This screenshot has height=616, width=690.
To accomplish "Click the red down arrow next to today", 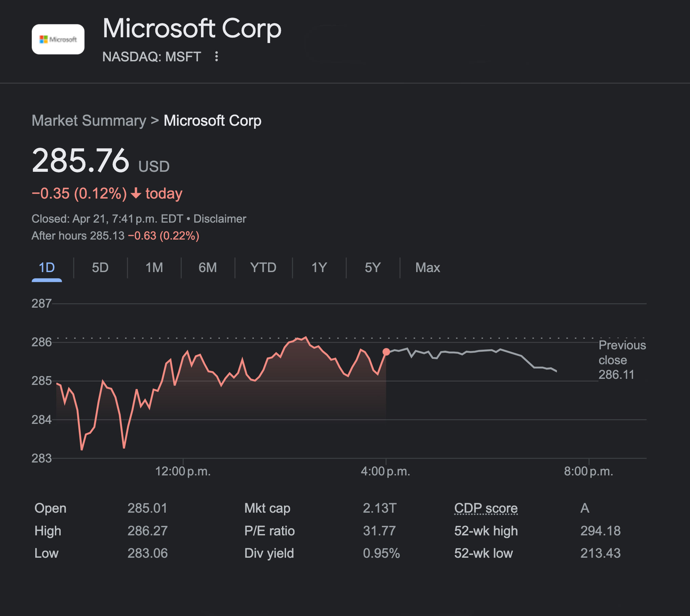I will (x=136, y=193).
